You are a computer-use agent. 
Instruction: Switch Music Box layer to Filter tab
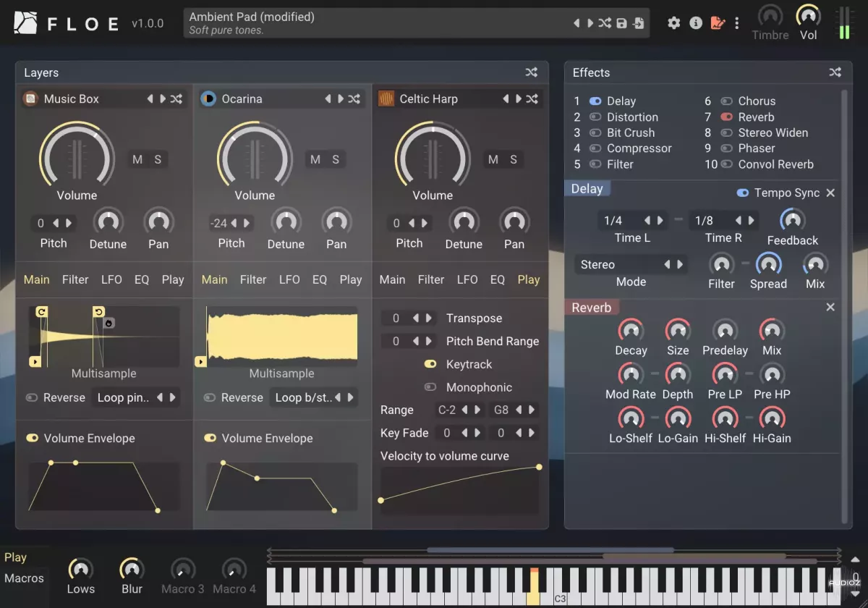[75, 279]
